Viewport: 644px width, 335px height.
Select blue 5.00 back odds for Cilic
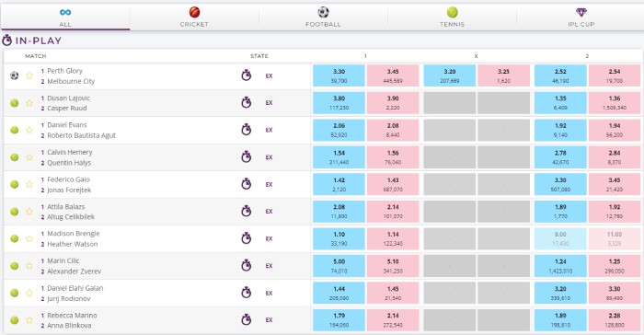pos(339,266)
